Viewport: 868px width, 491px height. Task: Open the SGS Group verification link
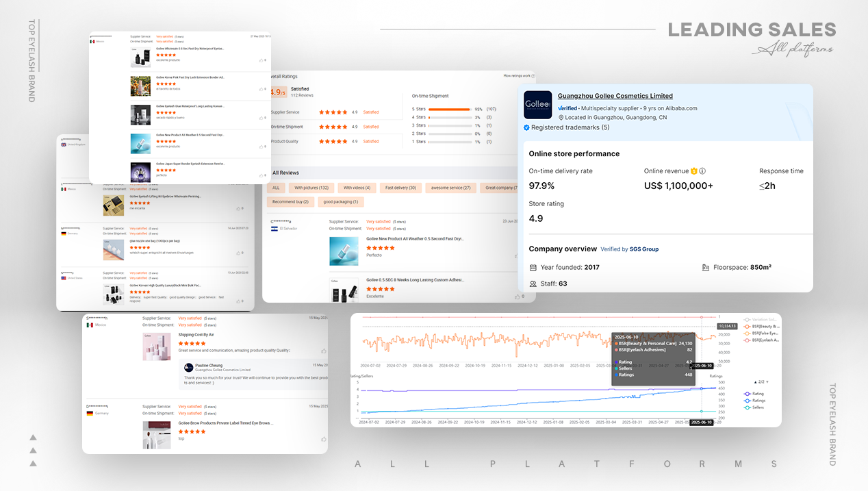pos(644,249)
